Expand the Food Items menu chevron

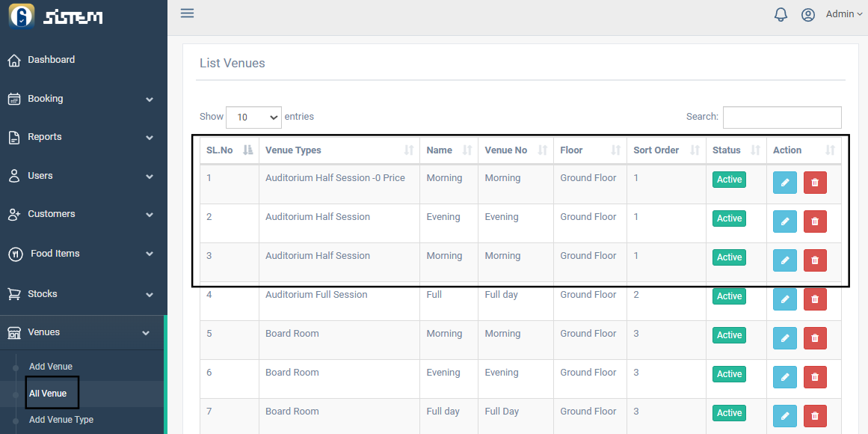(x=149, y=254)
